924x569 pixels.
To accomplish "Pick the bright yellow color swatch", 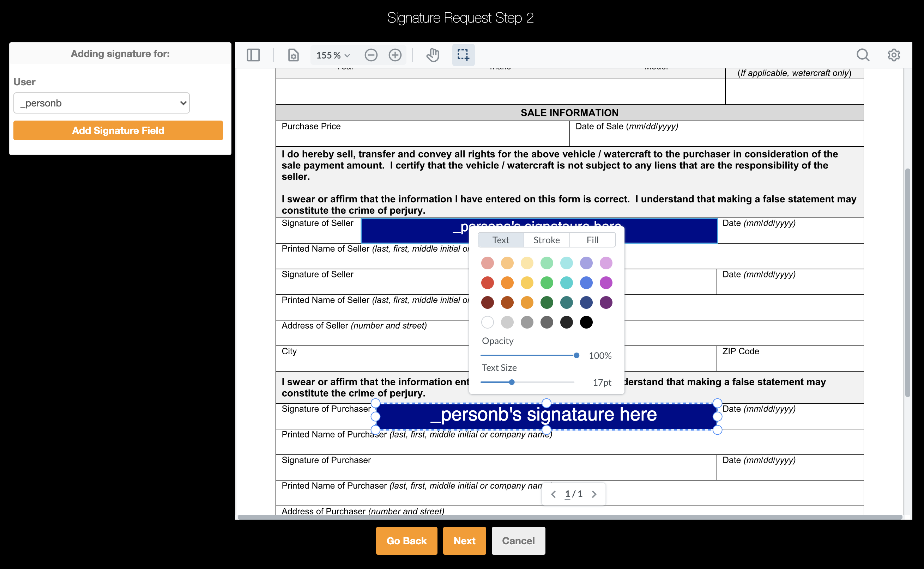I will 527,283.
